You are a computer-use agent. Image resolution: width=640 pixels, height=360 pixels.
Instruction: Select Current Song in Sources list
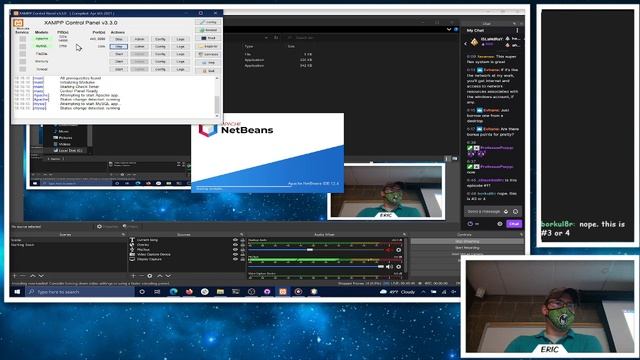coord(147,240)
